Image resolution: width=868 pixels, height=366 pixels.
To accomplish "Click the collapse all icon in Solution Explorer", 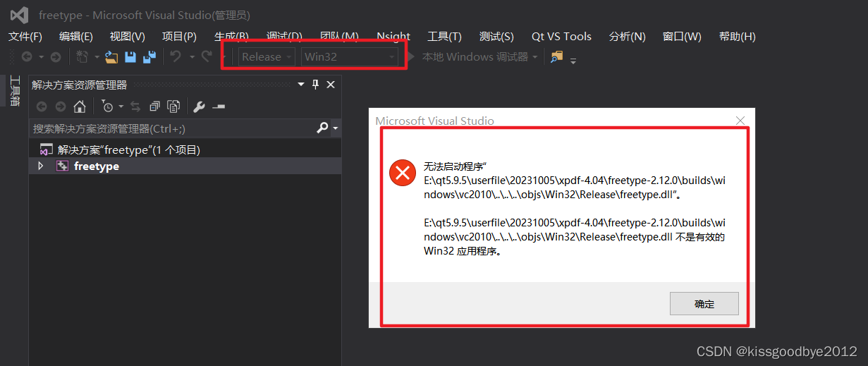I will 154,106.
